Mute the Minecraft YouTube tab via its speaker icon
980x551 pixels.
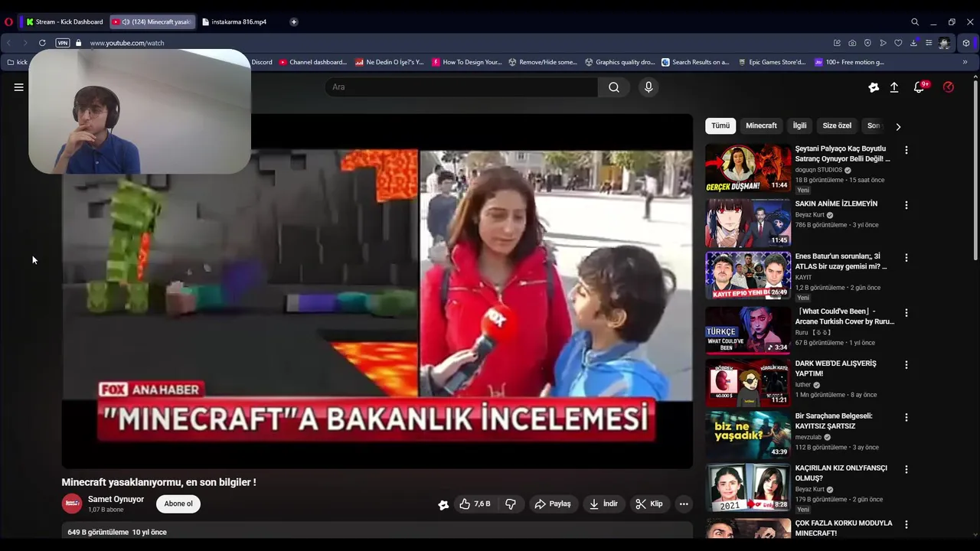pyautogui.click(x=126, y=22)
